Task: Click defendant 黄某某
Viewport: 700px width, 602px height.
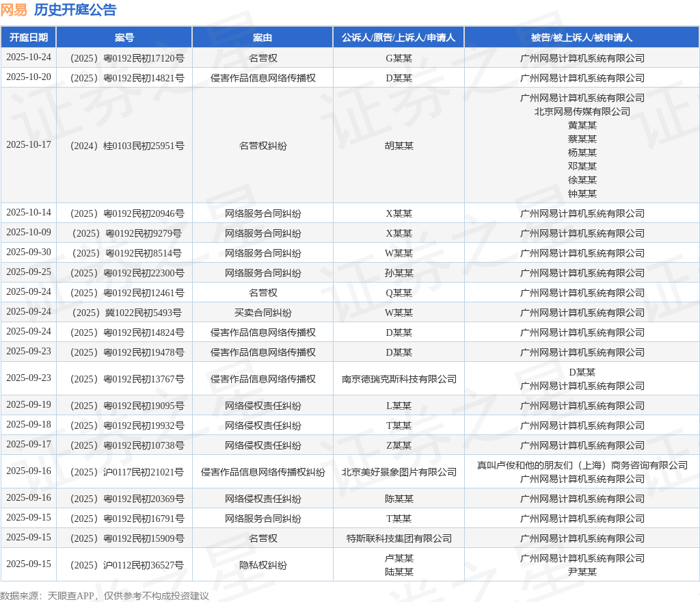Action: [582, 125]
